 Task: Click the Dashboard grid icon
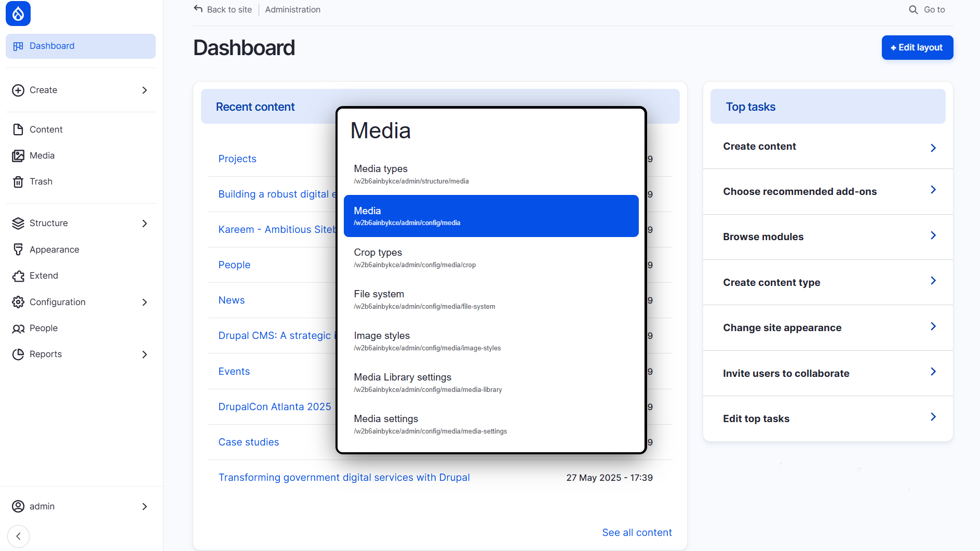[18, 46]
